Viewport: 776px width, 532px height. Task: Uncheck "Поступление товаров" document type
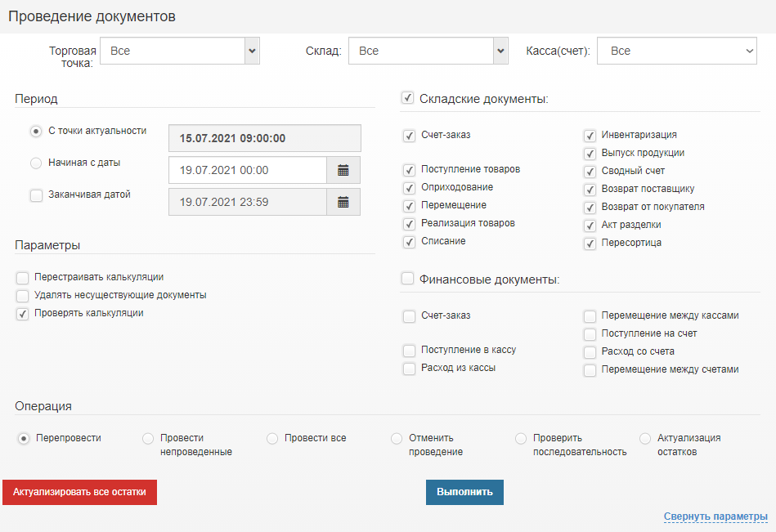pos(409,170)
